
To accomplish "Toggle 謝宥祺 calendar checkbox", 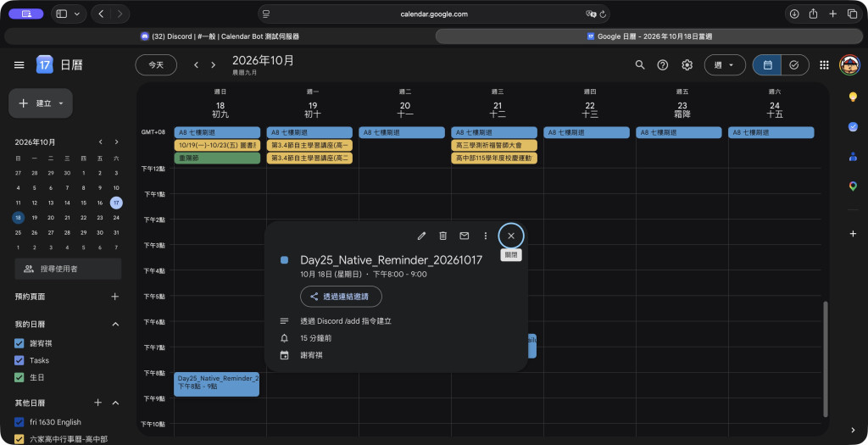I will (x=19, y=344).
